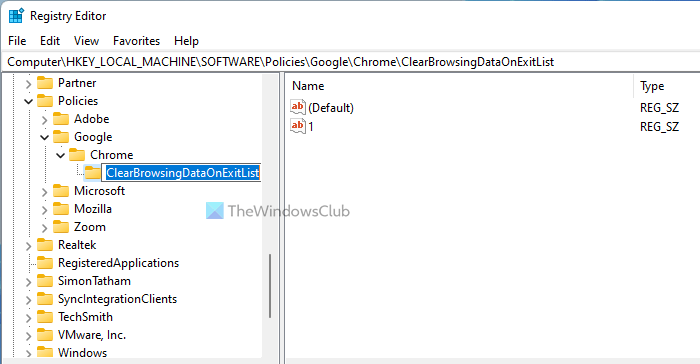The height and width of the screenshot is (364, 700).
Task: Select the Partner key label
Action: tap(77, 83)
